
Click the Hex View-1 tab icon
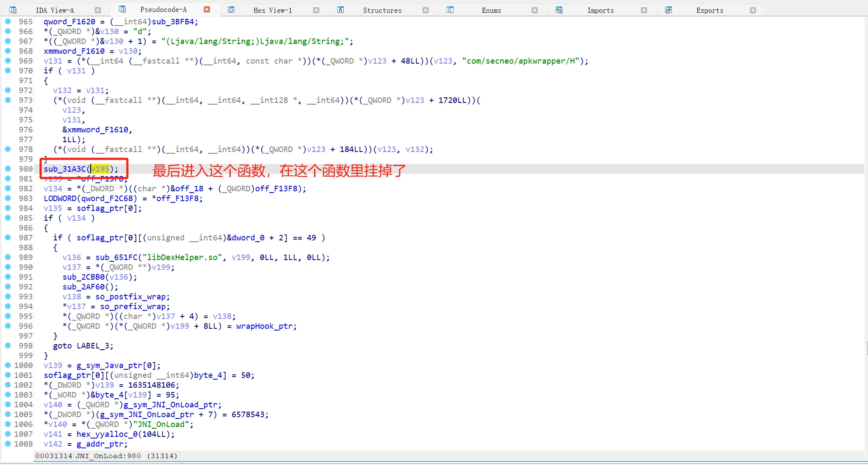tap(231, 10)
